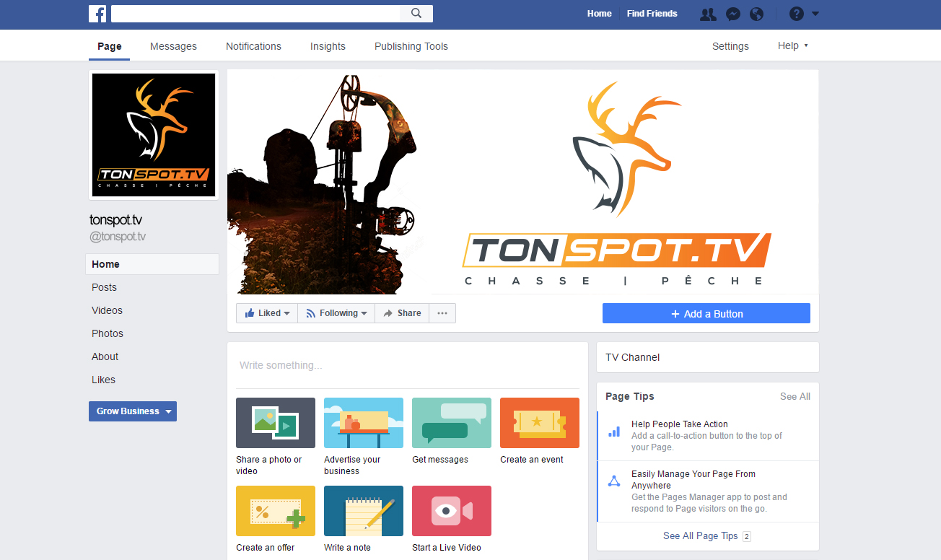Switch to the Page tab
941x560 pixels.
click(110, 46)
